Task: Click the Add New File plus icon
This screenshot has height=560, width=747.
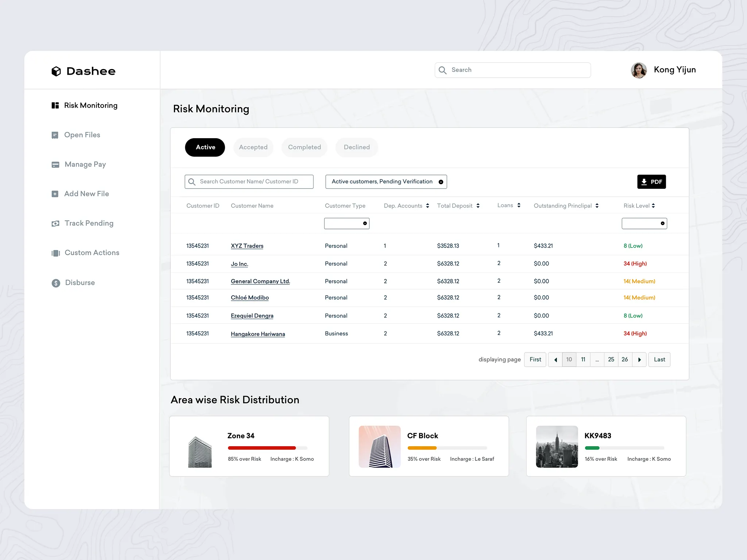Action: pyautogui.click(x=55, y=194)
